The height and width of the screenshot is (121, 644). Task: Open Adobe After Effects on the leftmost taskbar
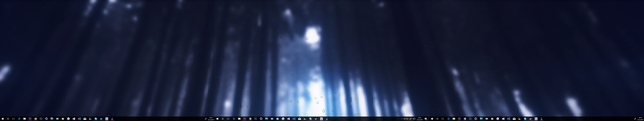coord(30,119)
